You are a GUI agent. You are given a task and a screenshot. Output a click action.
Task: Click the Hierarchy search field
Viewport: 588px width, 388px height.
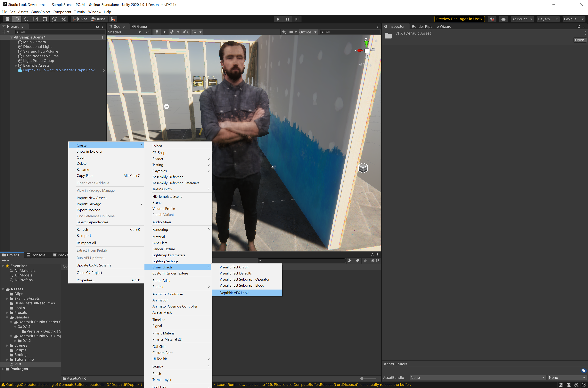point(61,32)
